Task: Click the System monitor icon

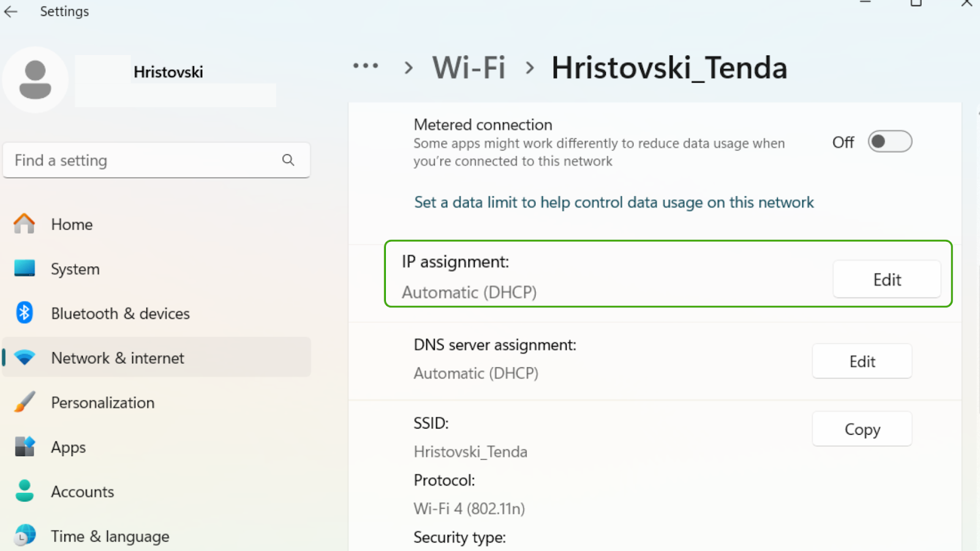Action: pyautogui.click(x=24, y=268)
